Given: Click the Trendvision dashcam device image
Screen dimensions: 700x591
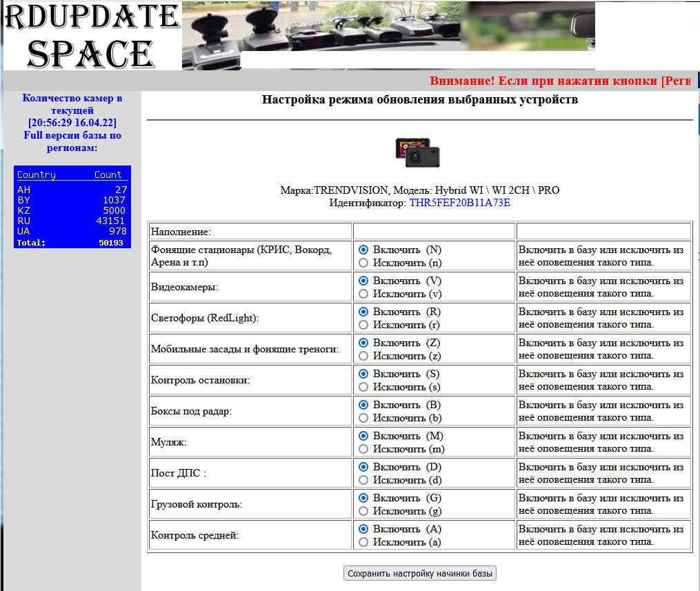Looking at the screenshot, I should pyautogui.click(x=417, y=152).
